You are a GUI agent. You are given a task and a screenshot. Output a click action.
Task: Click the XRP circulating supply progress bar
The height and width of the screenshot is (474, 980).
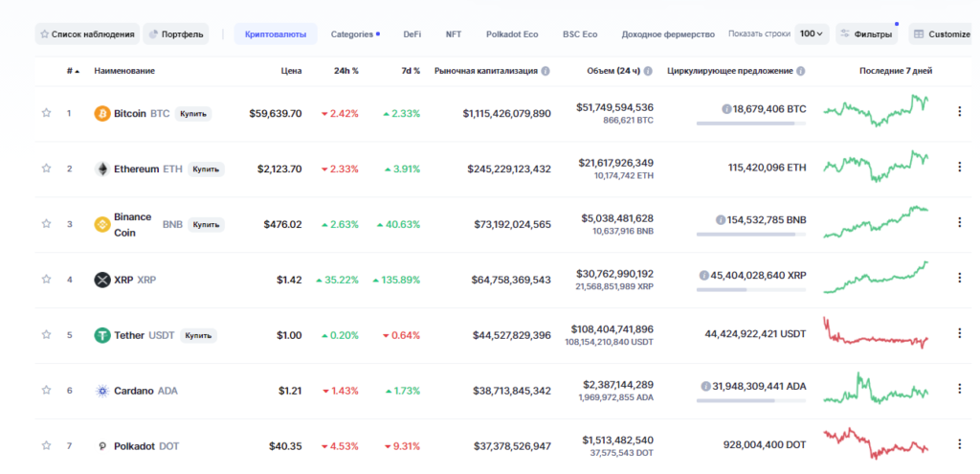point(751,289)
